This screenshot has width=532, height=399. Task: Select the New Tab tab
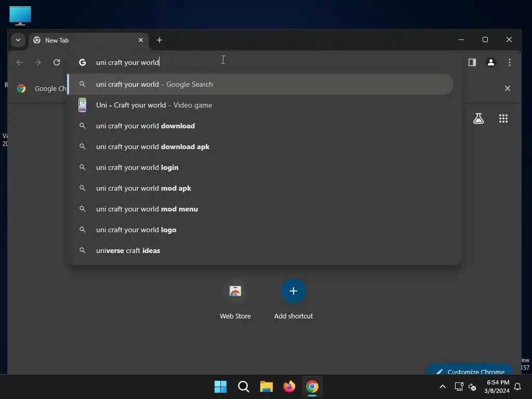(x=88, y=41)
